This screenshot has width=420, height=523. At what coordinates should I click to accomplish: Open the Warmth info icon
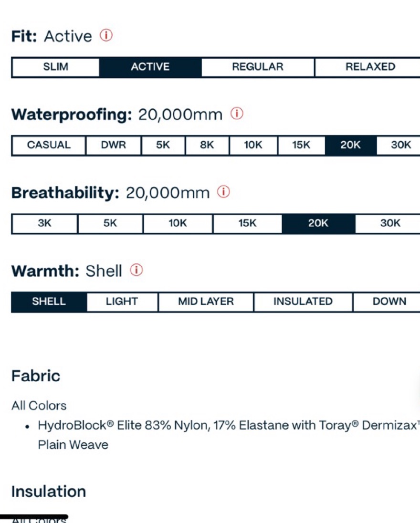coord(136,270)
